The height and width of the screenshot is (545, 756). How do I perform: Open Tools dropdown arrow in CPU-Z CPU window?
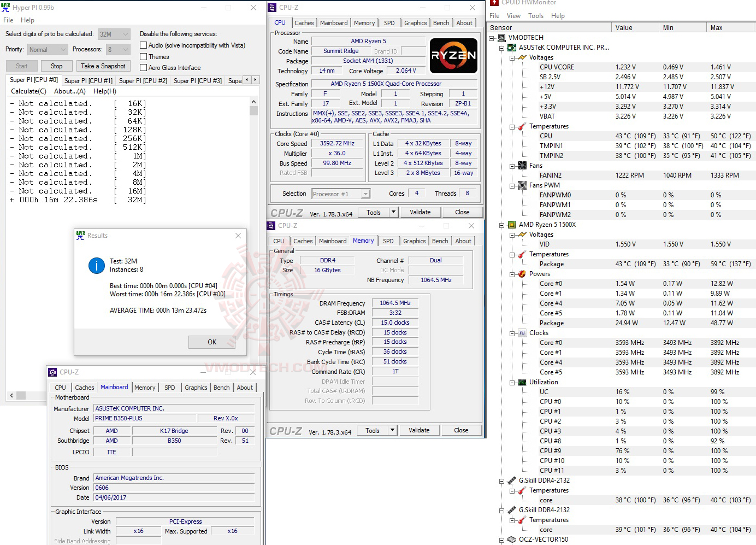point(393,212)
